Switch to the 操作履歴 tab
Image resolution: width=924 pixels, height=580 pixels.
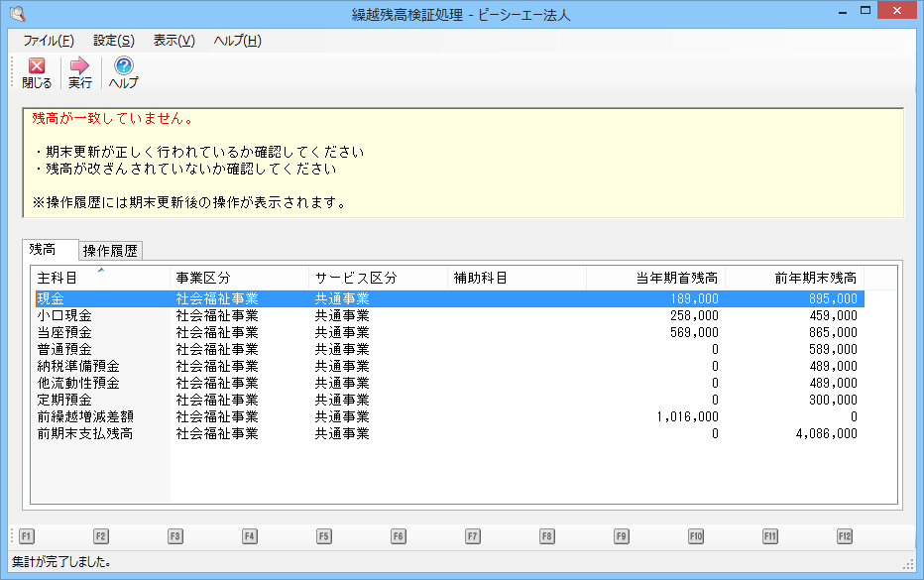tap(110, 250)
